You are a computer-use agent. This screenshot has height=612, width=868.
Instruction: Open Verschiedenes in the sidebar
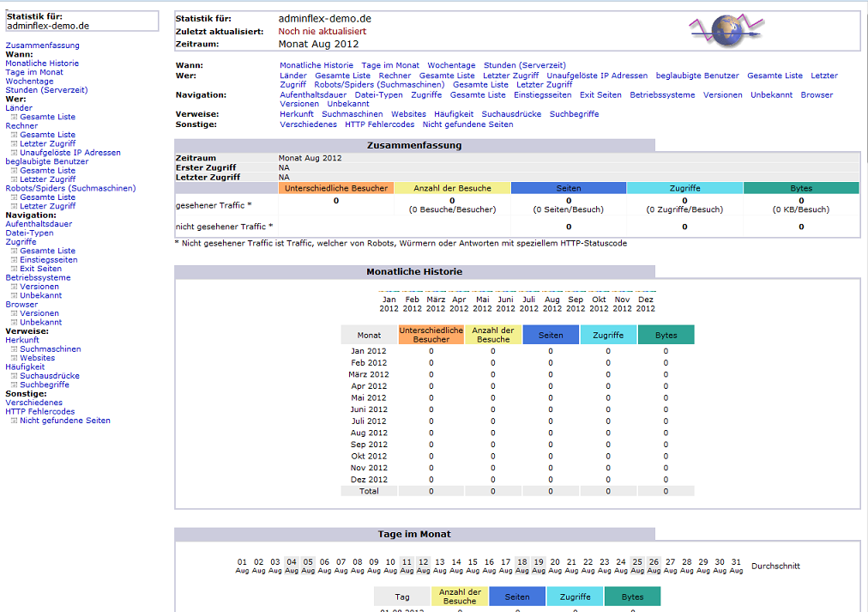(33, 403)
